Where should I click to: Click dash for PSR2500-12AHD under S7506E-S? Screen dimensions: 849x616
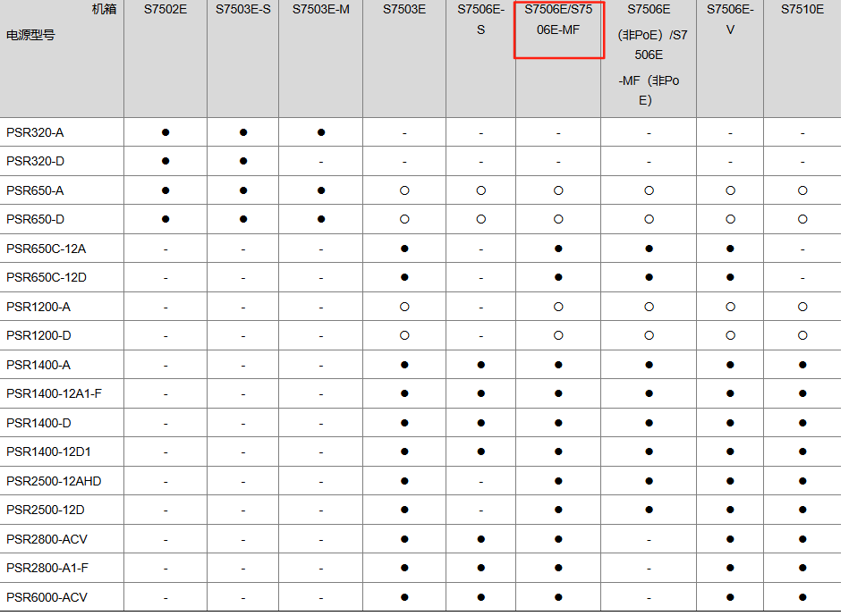point(480,482)
